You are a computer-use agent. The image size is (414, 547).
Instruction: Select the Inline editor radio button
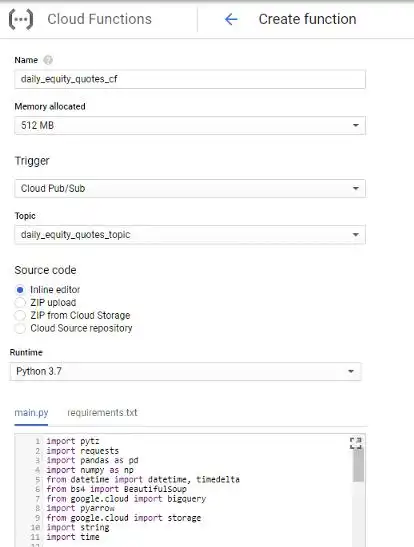[x=20, y=290]
